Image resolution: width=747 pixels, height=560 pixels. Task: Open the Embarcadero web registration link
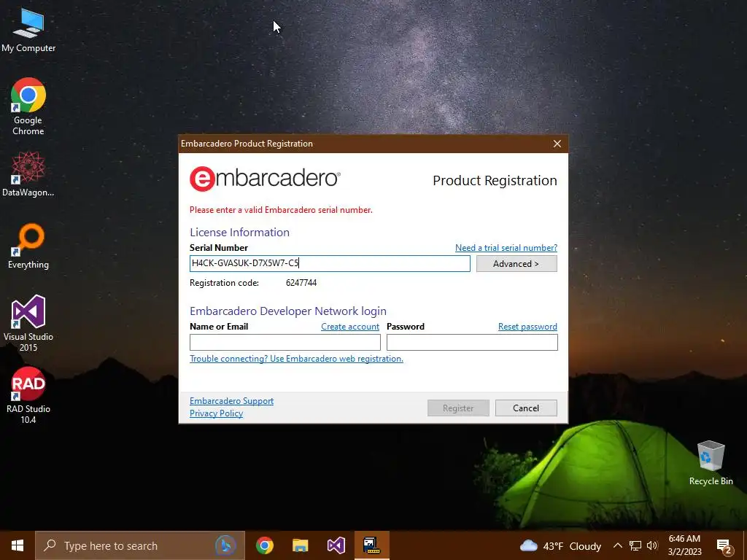[296, 359]
